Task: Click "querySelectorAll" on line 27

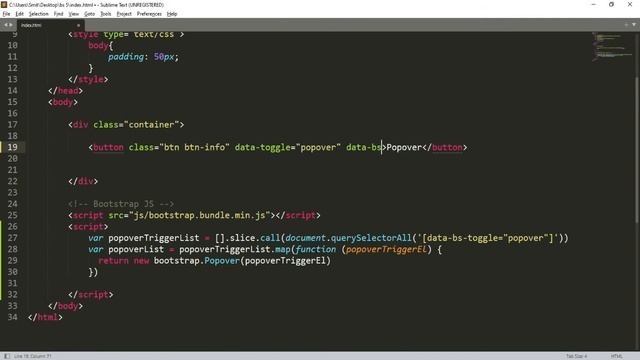Action: 371,238
